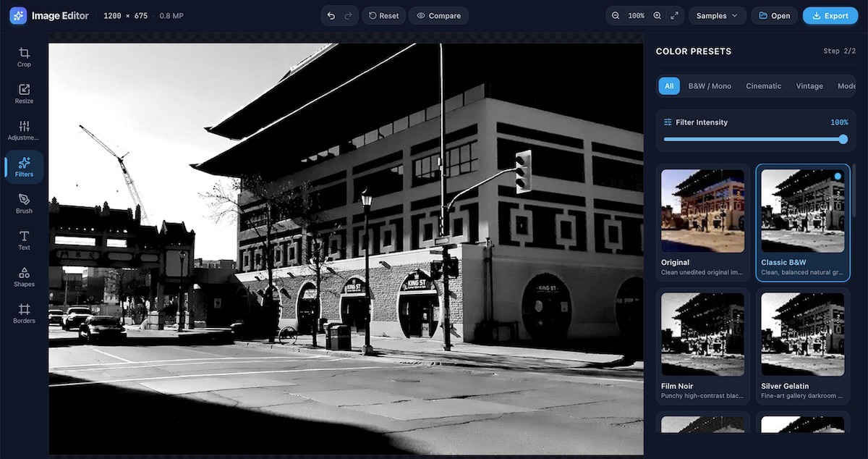Click the Compare button
This screenshot has height=459, width=868.
pos(438,16)
